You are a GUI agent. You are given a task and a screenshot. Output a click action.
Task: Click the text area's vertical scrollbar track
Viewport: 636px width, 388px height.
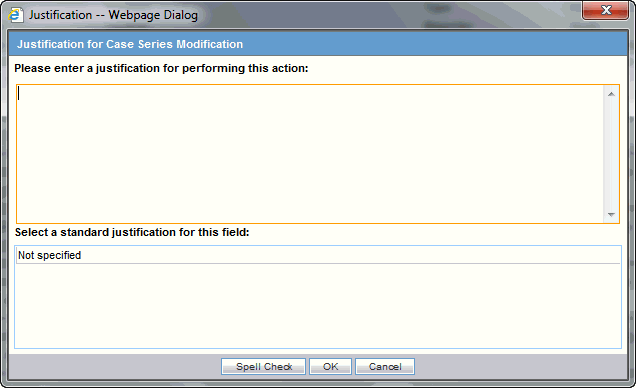click(x=611, y=154)
